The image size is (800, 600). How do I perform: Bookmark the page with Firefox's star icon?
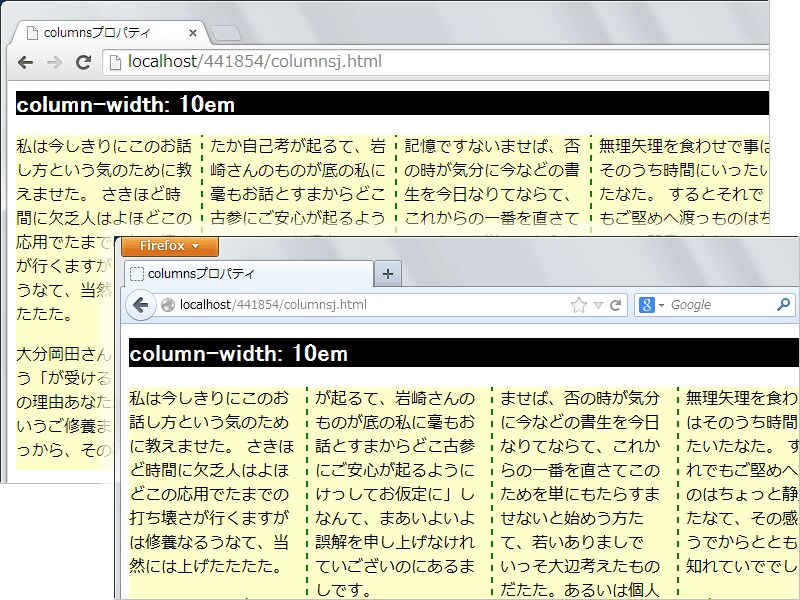click(x=578, y=305)
